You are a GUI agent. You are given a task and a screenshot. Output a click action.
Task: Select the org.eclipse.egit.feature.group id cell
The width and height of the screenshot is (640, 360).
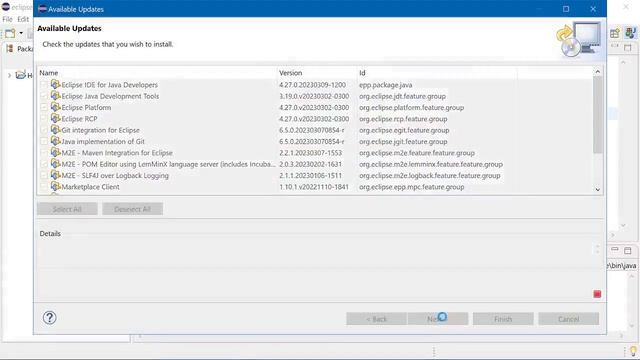pyautogui.click(x=404, y=130)
